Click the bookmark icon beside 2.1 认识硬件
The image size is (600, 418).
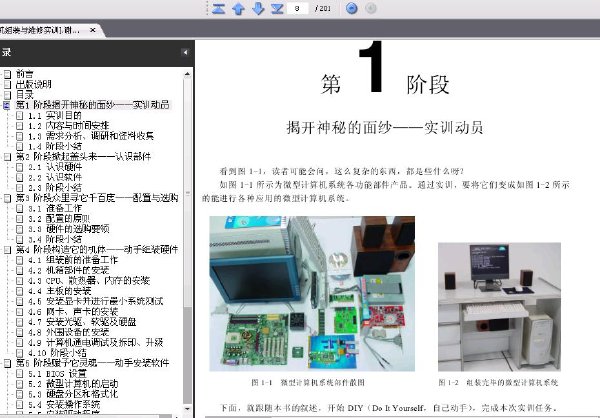pyautogui.click(x=20, y=167)
